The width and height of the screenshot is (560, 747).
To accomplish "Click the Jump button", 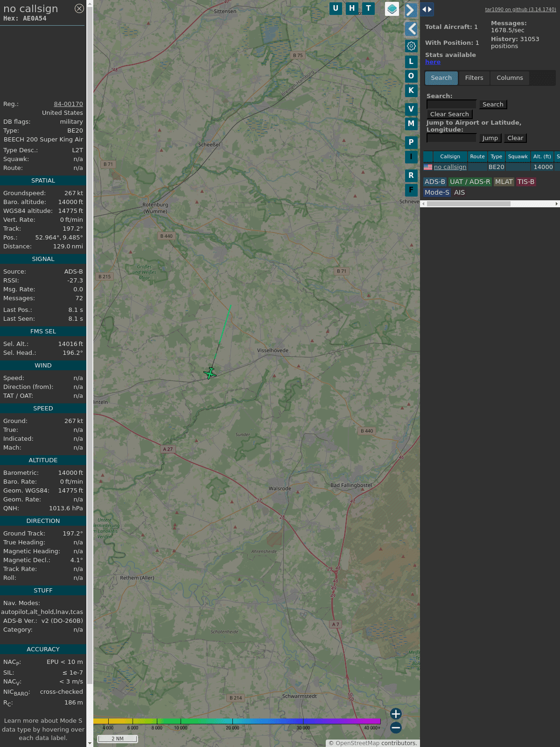I will coord(490,138).
